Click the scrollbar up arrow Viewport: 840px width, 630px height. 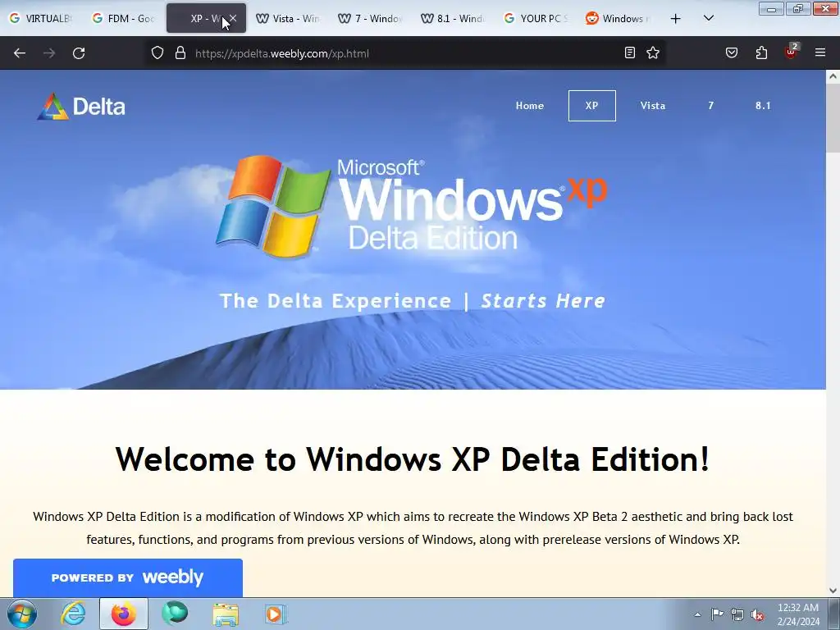[x=833, y=76]
